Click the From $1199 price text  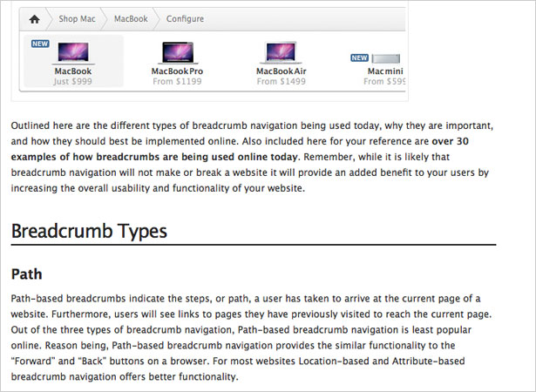point(177,81)
